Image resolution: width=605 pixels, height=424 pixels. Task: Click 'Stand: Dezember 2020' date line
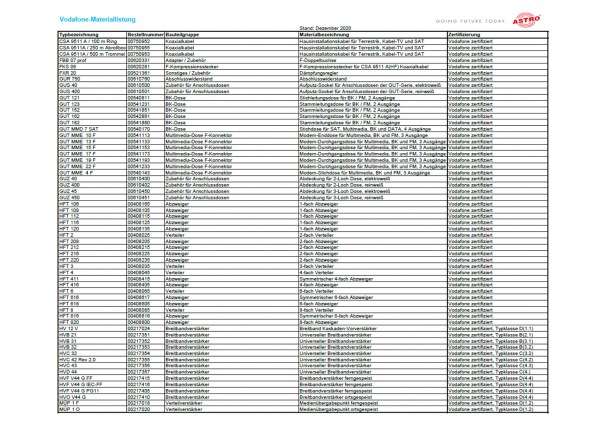325,28
